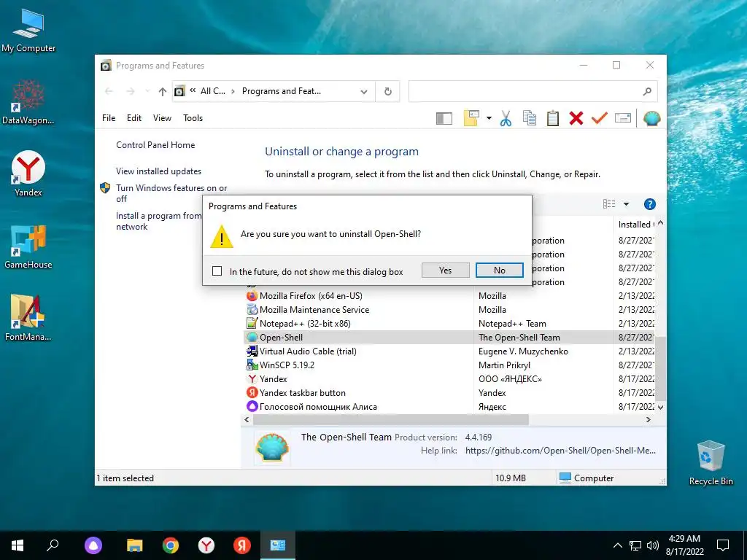Click the Open-Shell GitHub help link
This screenshot has width=747, height=560.
(560, 451)
